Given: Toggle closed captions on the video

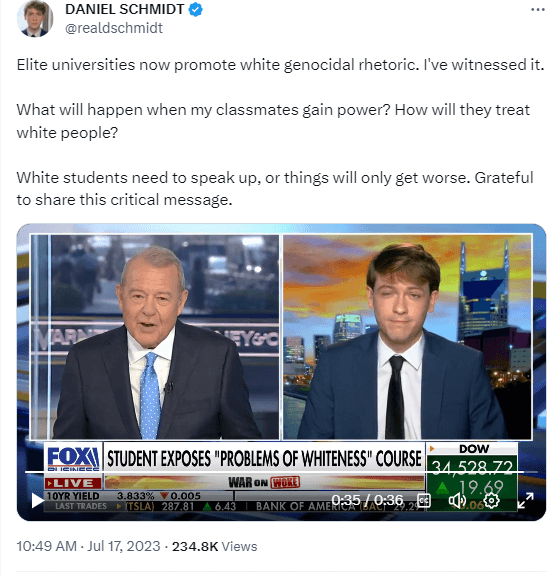Looking at the screenshot, I should (x=424, y=500).
